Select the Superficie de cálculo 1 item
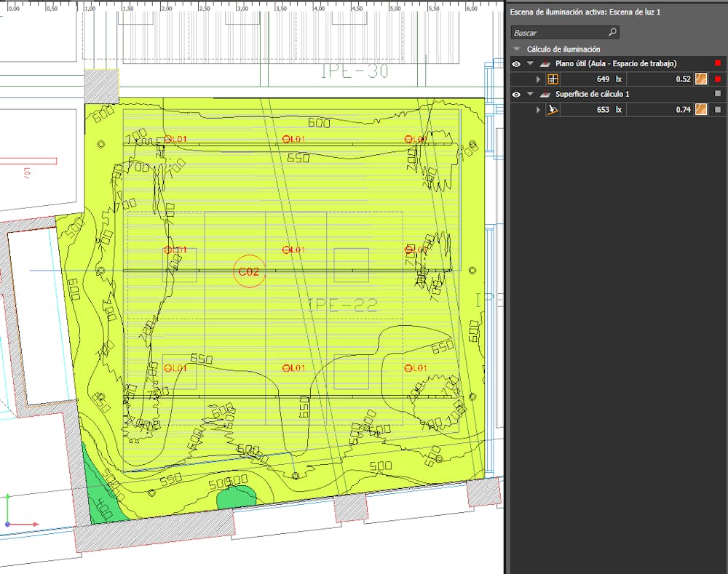This screenshot has height=574, width=728. [592, 95]
